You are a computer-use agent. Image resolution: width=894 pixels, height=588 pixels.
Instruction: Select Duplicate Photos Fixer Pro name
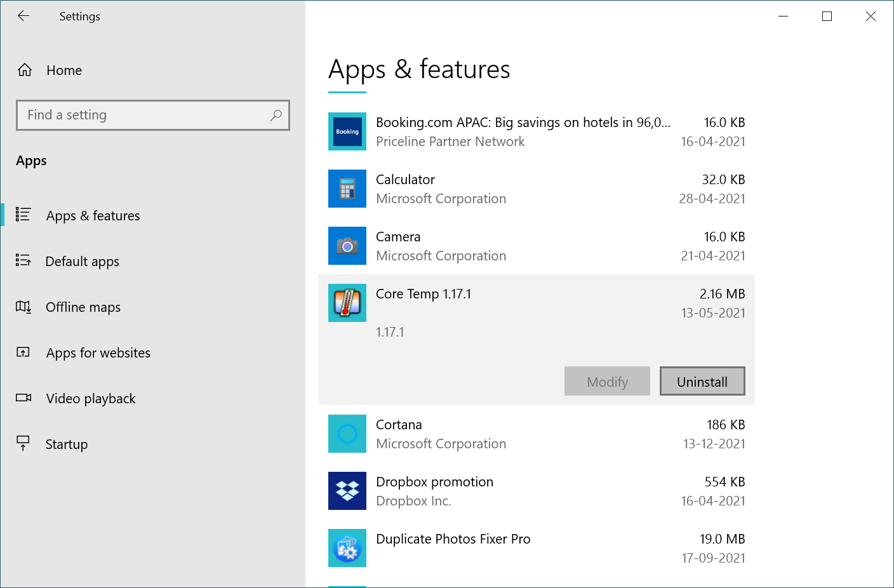[x=453, y=539]
